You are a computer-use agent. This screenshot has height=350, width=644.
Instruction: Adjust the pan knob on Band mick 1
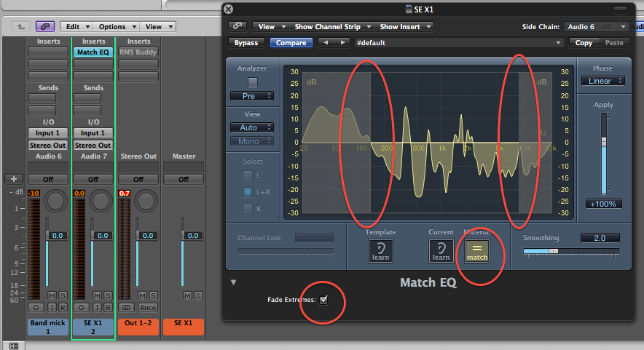pyautogui.click(x=56, y=201)
